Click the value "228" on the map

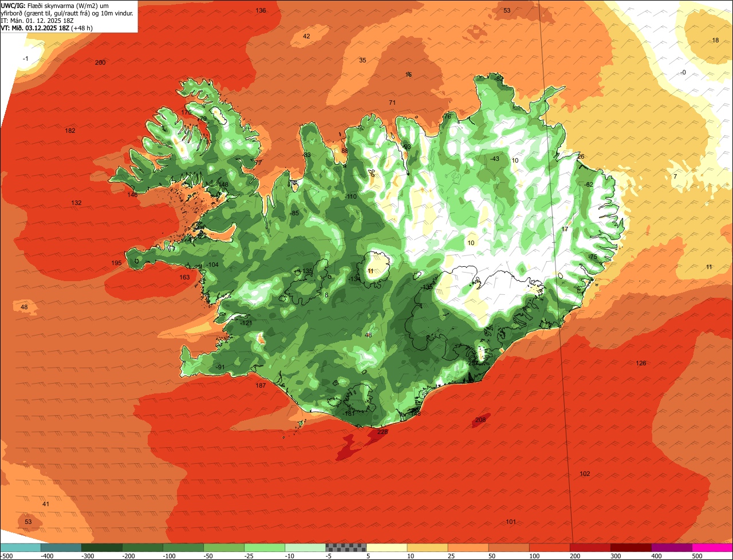click(x=383, y=432)
